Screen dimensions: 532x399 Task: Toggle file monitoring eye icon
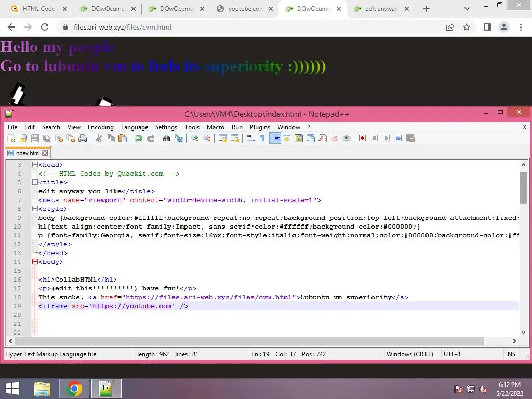click(x=347, y=138)
